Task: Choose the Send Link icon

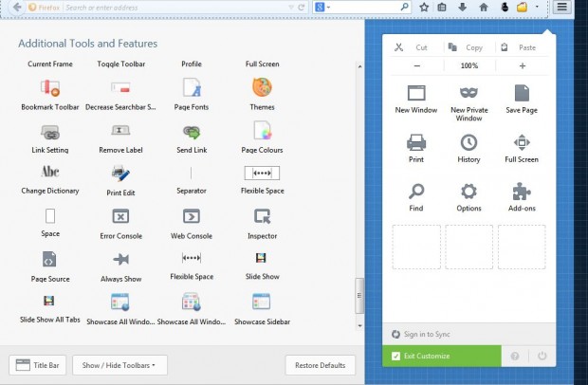Action: click(191, 132)
